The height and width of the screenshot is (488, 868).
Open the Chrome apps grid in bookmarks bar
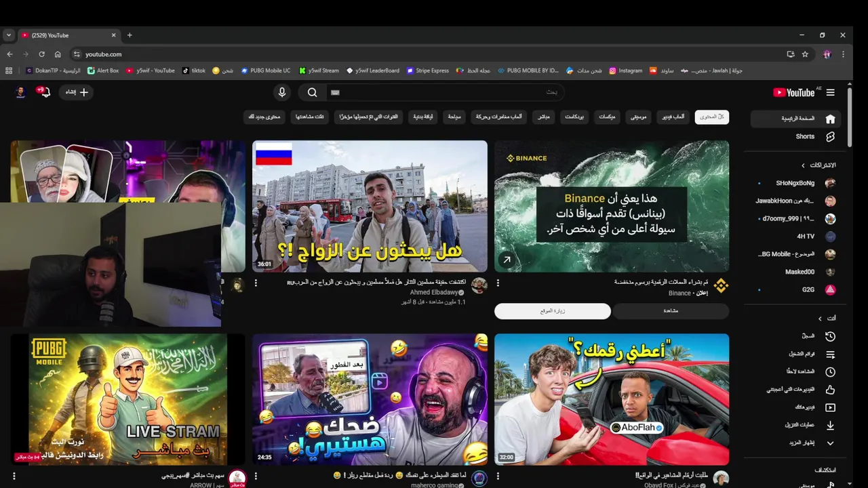click(9, 70)
